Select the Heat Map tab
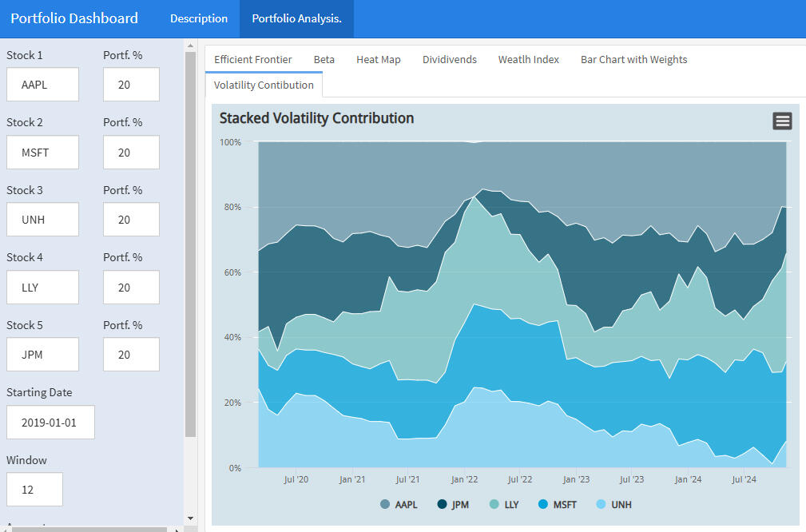Image resolution: width=806 pixels, height=532 pixels. coord(378,59)
